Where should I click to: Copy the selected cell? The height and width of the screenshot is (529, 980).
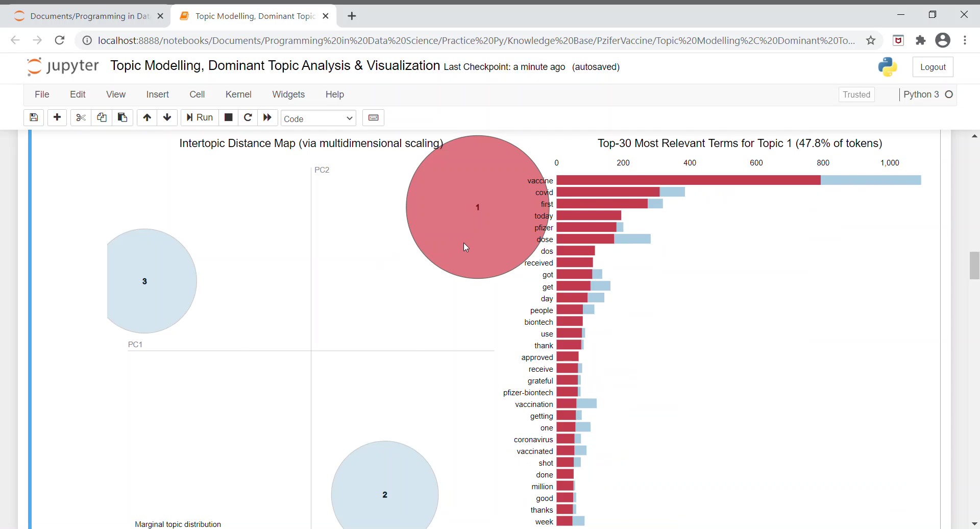click(x=101, y=117)
